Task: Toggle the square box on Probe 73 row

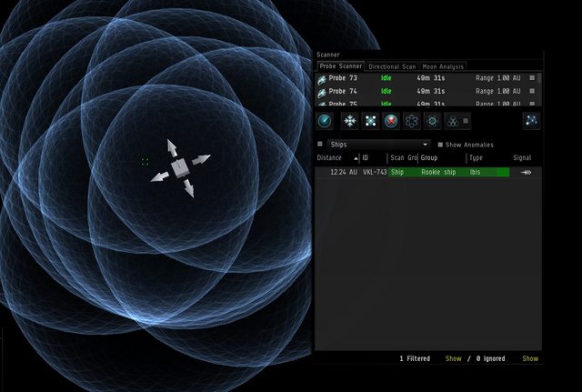Action: (532, 78)
